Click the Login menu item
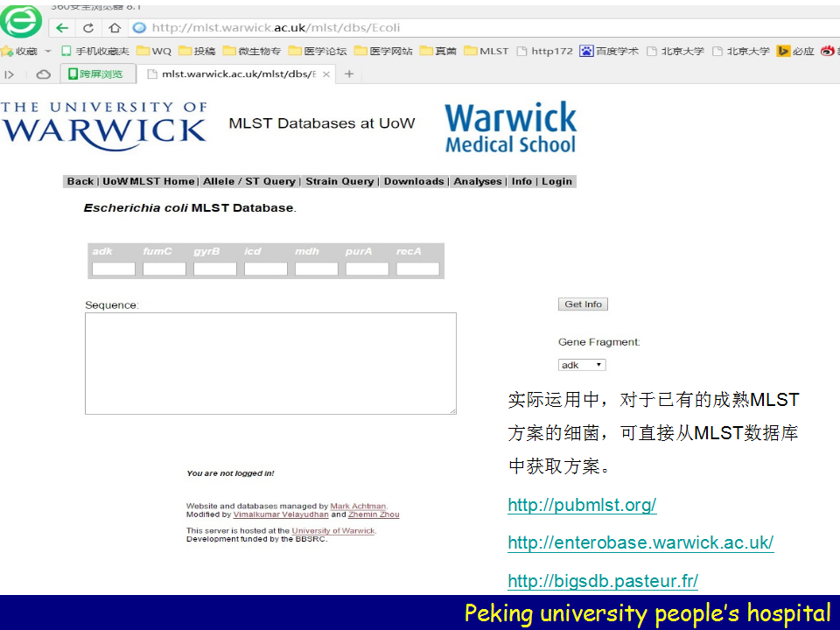840x630 pixels. [556, 182]
